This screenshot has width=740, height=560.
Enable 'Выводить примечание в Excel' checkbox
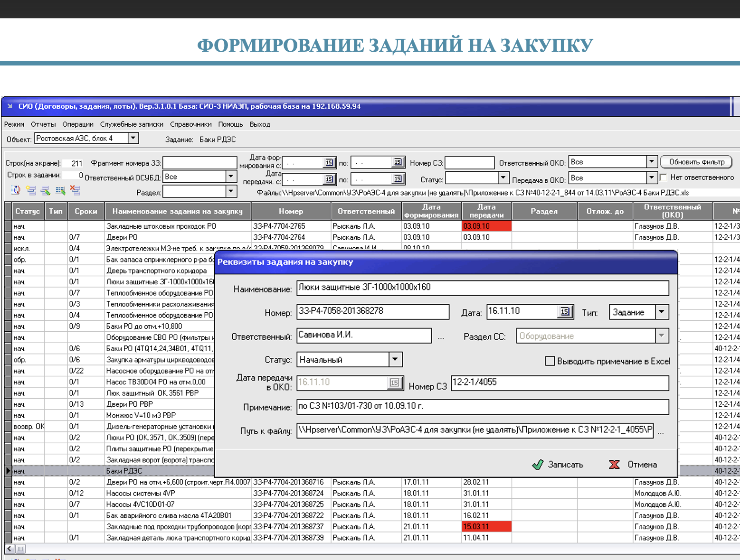tap(550, 361)
